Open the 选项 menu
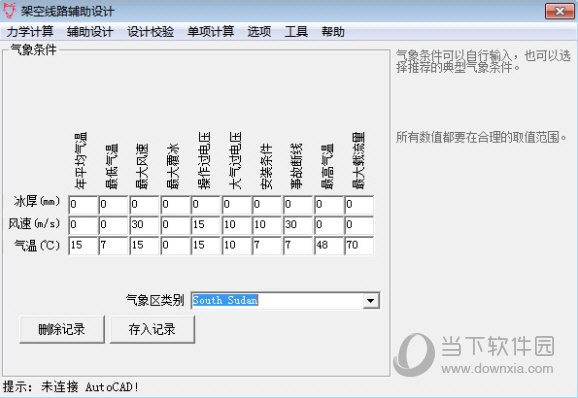The height and width of the screenshot is (398, 578). [259, 32]
